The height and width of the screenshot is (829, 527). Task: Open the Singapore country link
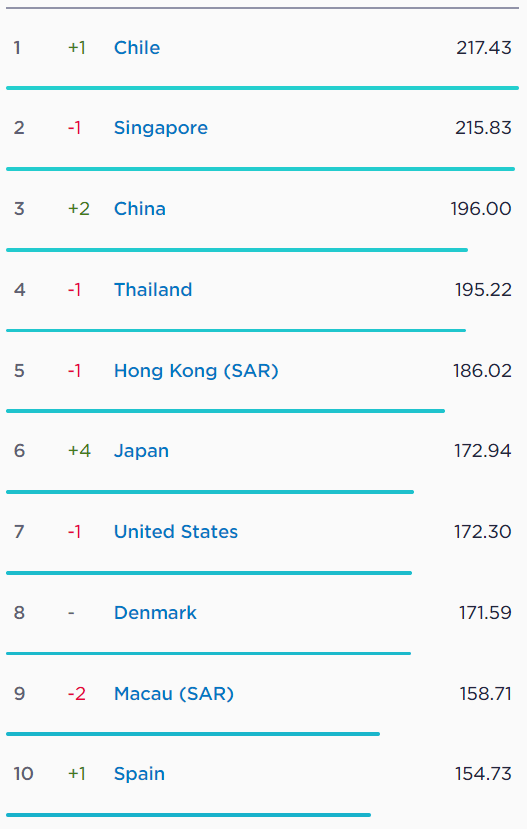tap(161, 128)
